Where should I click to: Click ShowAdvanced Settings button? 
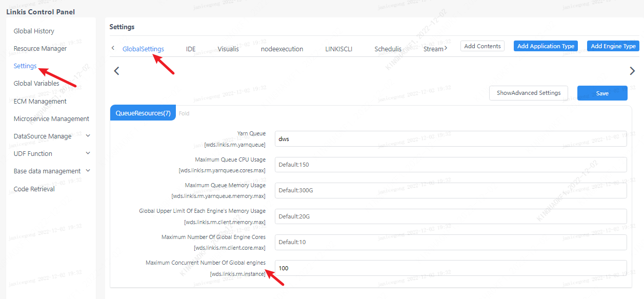(528, 93)
